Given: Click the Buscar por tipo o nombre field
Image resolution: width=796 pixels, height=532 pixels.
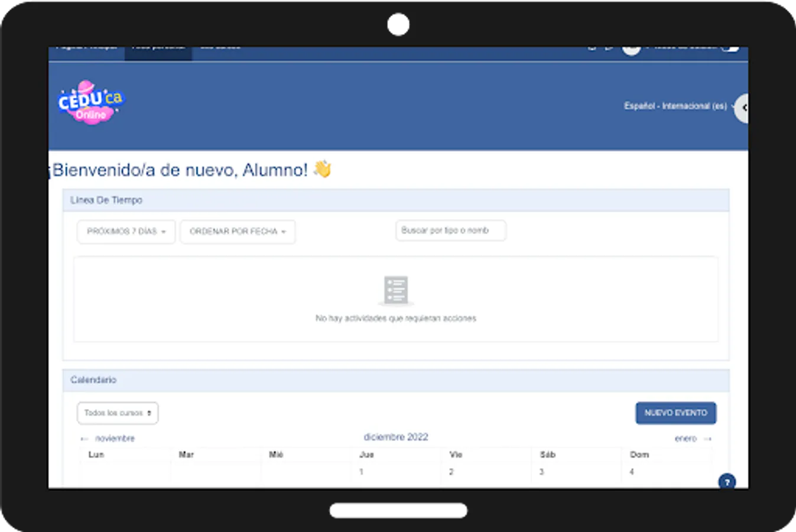Looking at the screenshot, I should (450, 231).
